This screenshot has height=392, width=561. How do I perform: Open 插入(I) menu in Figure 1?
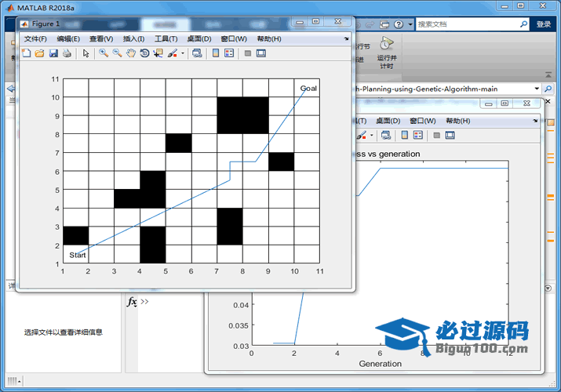(134, 38)
